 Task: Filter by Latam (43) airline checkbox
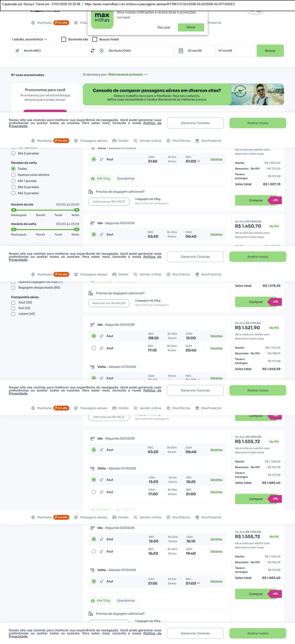coord(13,314)
